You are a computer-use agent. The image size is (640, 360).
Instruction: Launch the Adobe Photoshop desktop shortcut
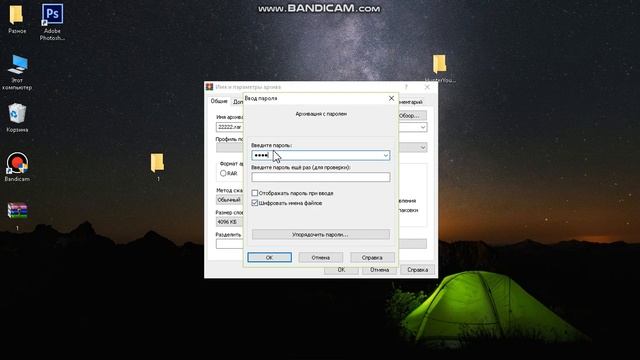click(52, 21)
